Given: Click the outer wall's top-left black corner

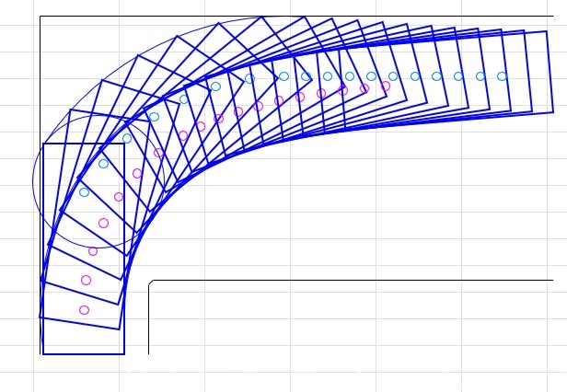Looking at the screenshot, I should tap(40, 17).
